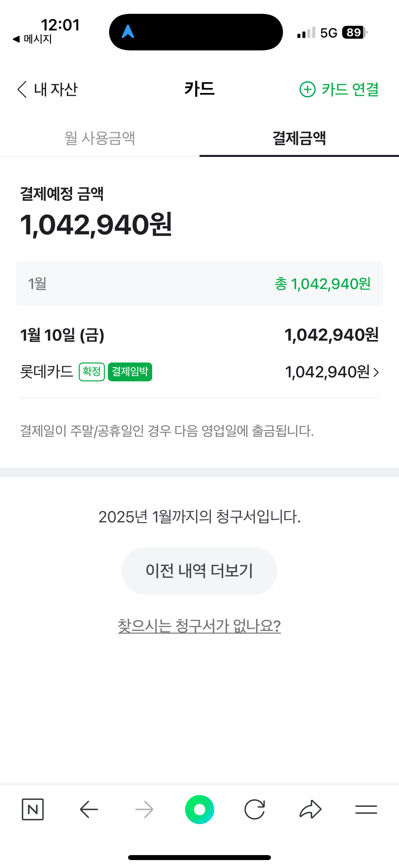
Task: Open 롯데카드 payment details chevron
Action: pos(376,372)
